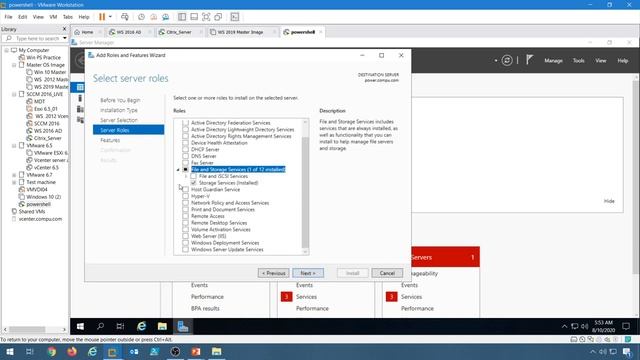Switch to WS 2019 Master Image tab
The width and height of the screenshot is (640, 360).
240,32
